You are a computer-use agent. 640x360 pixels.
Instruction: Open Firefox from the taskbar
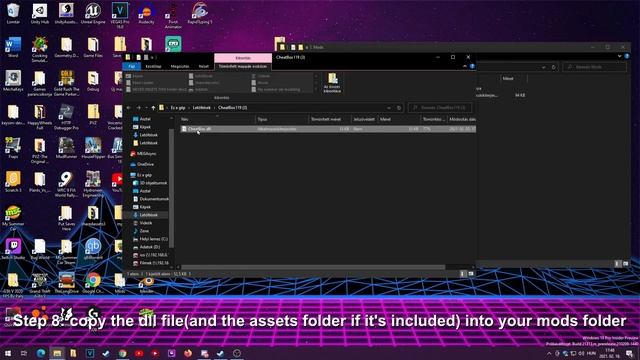(188, 353)
